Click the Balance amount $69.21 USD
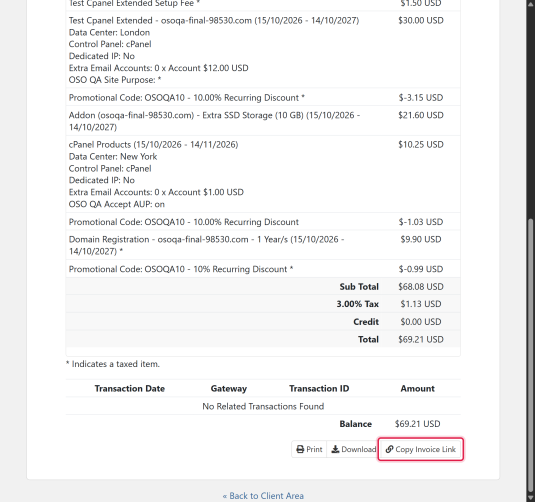The image size is (535, 502). [x=418, y=424]
